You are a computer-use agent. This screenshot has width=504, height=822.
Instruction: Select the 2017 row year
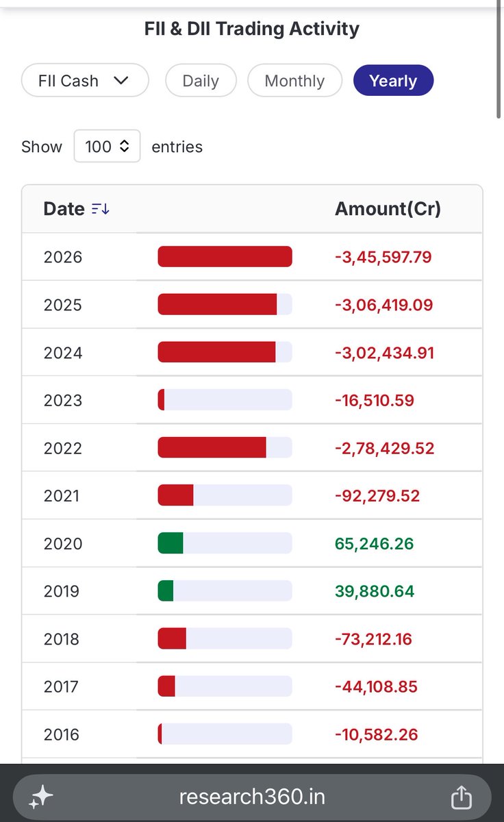click(x=62, y=686)
